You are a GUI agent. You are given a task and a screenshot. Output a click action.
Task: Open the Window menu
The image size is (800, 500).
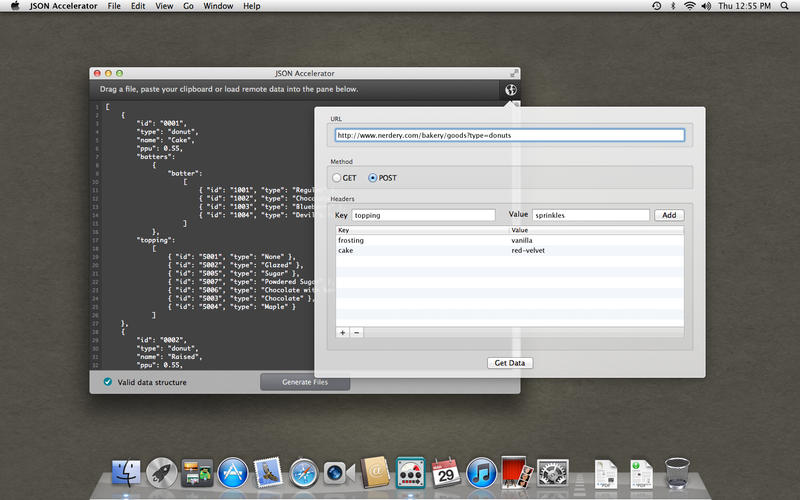(218, 6)
